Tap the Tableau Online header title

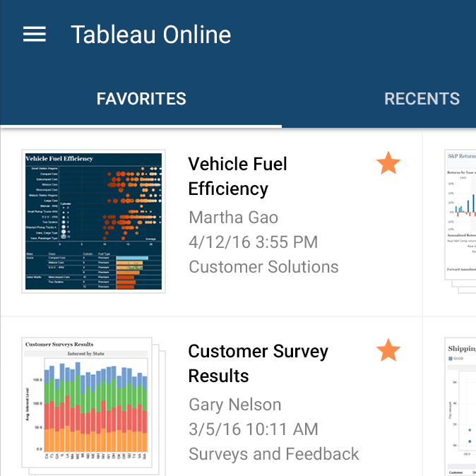pyautogui.click(x=150, y=35)
